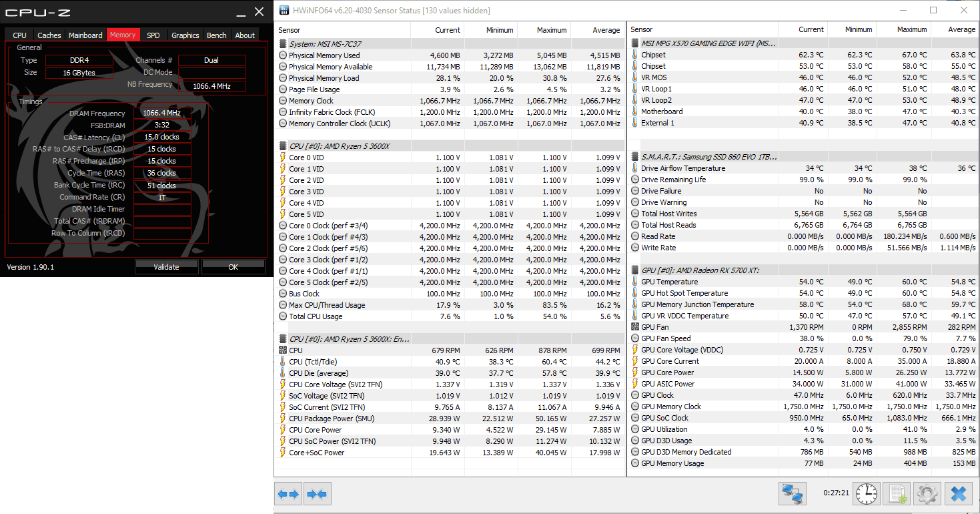Click the shrink columns arrows button in HWiNFO

(318, 494)
